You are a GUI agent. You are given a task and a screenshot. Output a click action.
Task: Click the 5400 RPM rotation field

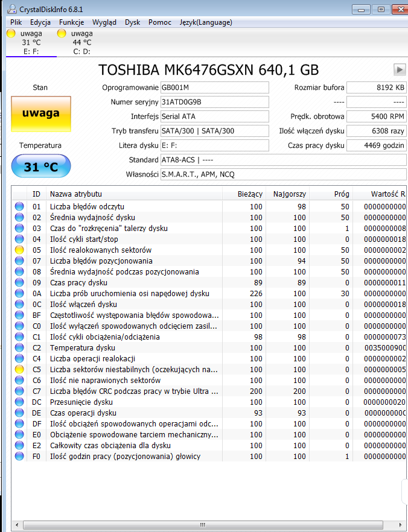click(377, 116)
